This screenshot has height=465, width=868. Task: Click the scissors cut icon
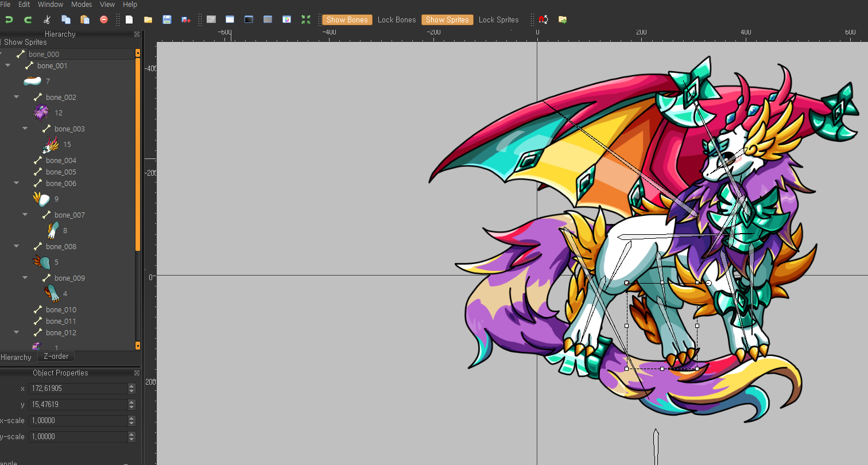(x=47, y=20)
